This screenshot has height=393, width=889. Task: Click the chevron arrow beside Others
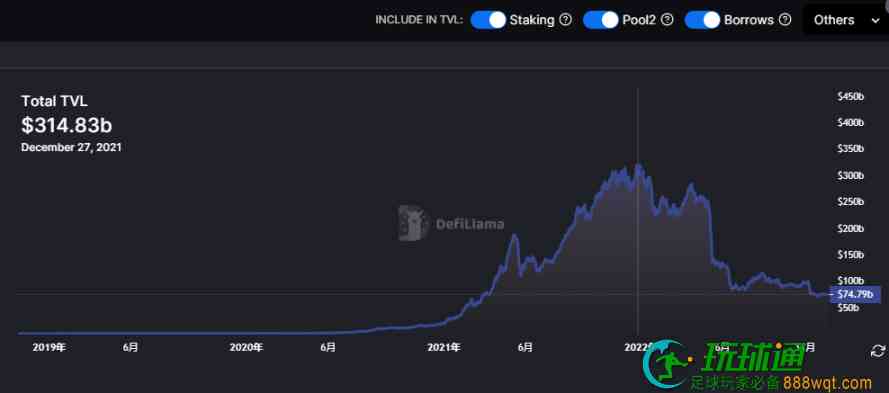click(x=874, y=20)
